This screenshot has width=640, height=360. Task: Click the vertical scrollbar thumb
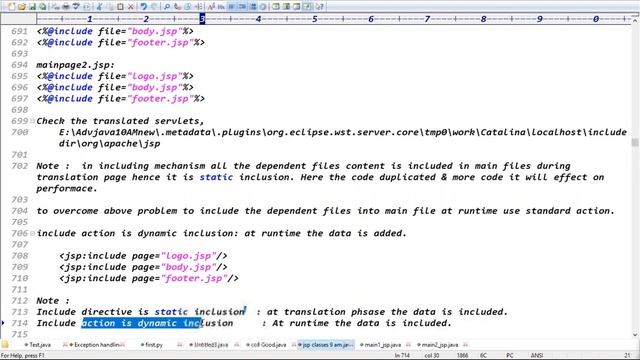(x=635, y=142)
